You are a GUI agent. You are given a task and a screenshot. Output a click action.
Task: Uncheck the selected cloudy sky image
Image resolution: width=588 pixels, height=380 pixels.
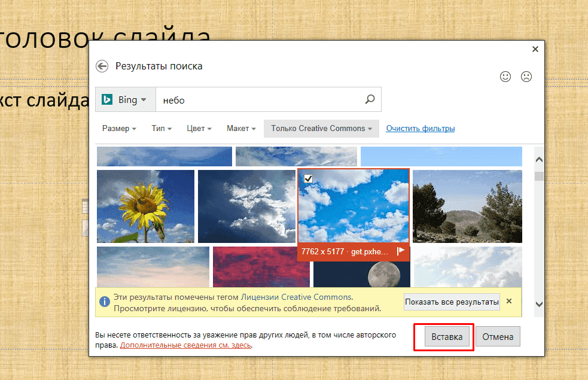tap(308, 178)
